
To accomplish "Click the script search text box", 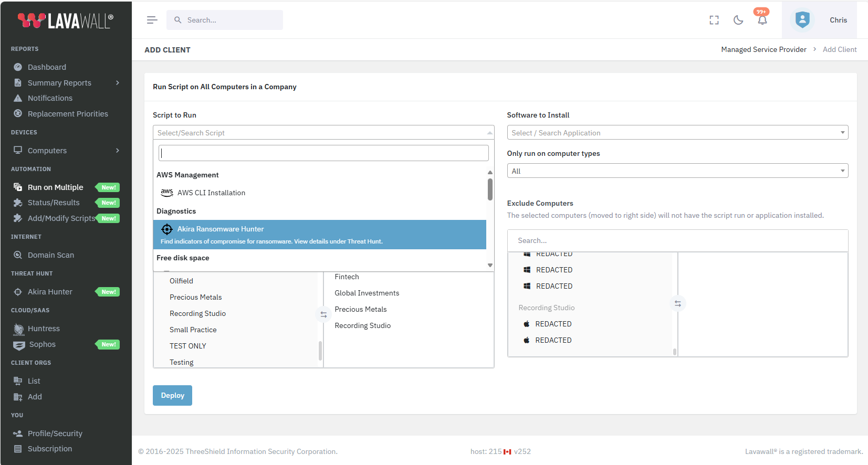I will coord(323,153).
